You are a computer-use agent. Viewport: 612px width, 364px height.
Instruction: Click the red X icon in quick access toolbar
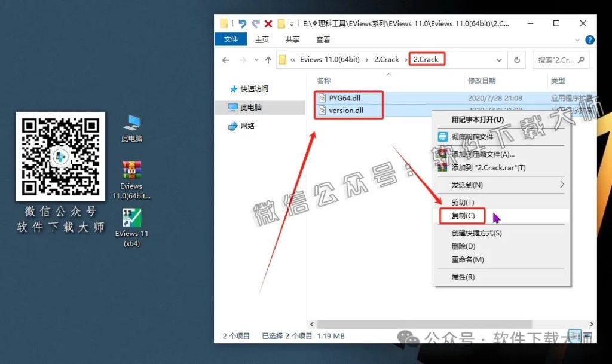click(x=267, y=23)
